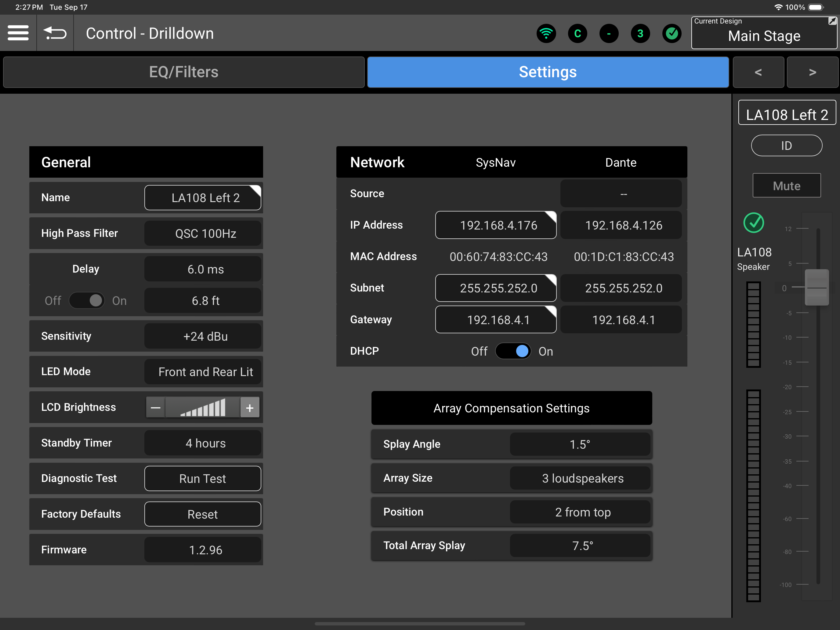Select the Settings tab
Screen dimensions: 840x630
pyautogui.click(x=548, y=72)
